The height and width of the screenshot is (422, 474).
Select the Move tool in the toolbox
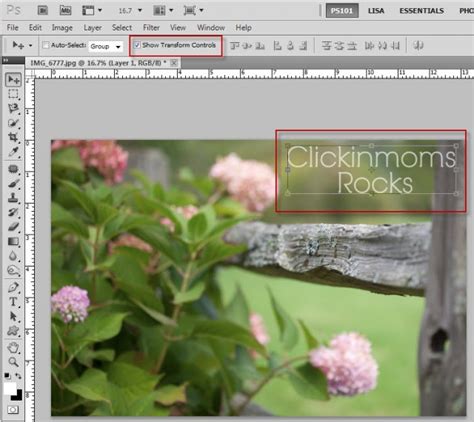[x=13, y=80]
